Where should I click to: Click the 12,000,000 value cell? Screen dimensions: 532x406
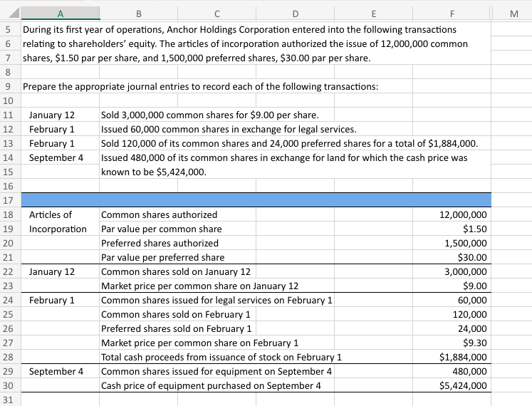click(452, 214)
